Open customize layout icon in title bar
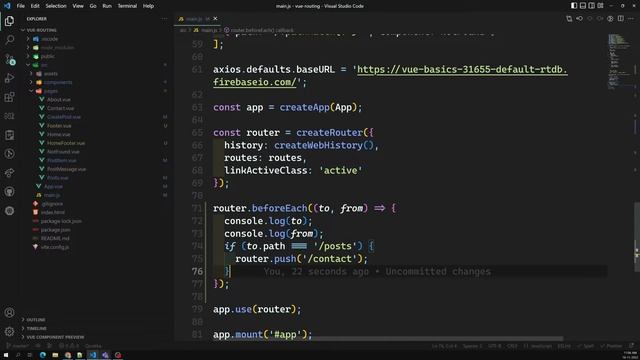 [x=600, y=6]
